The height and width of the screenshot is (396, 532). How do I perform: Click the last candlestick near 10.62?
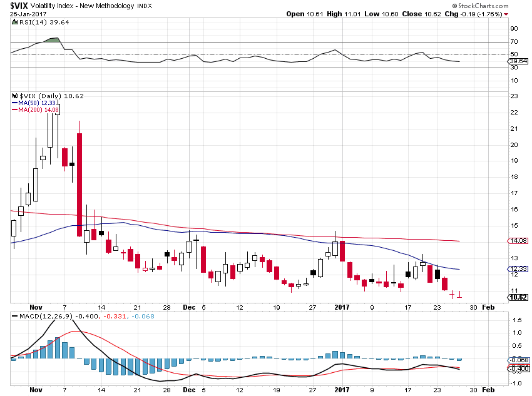(x=459, y=295)
